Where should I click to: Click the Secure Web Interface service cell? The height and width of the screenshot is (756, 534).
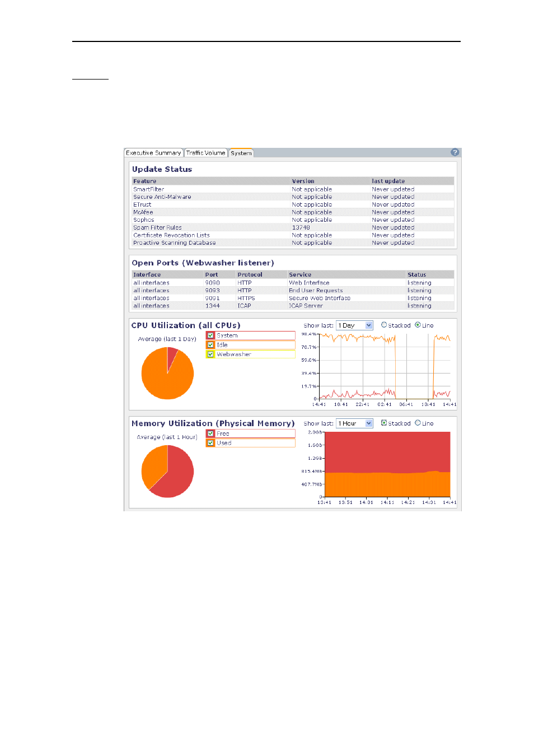pyautogui.click(x=320, y=298)
